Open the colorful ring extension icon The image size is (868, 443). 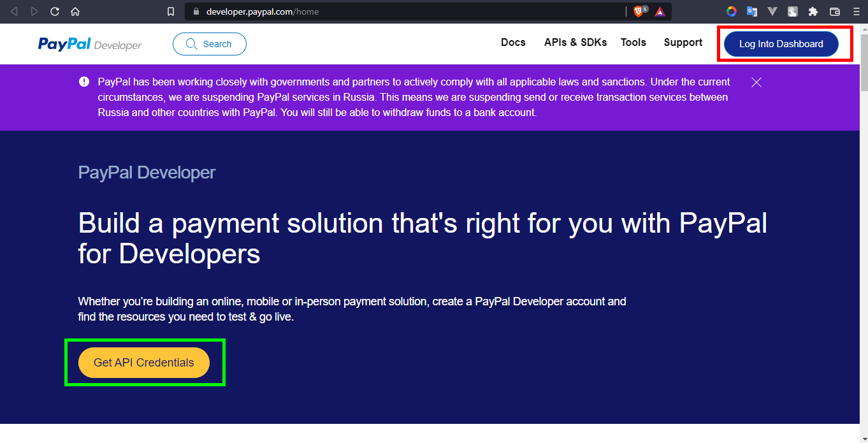point(732,11)
